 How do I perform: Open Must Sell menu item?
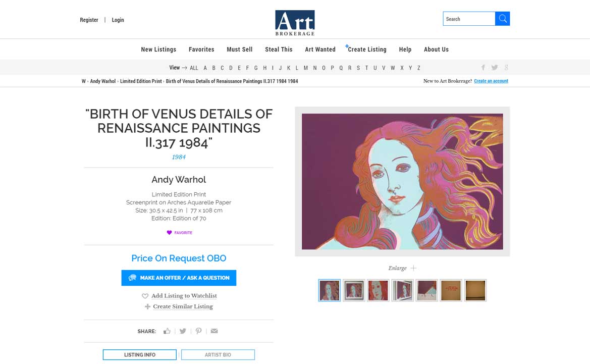click(x=239, y=49)
